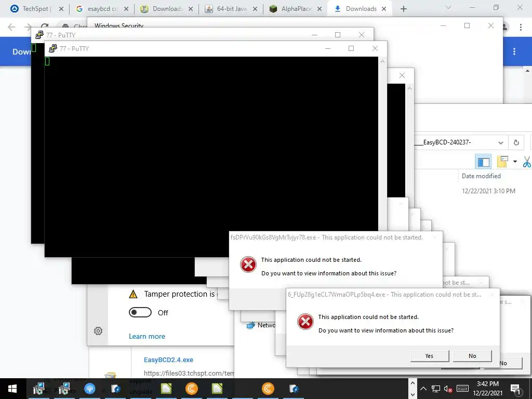Viewport: 532px width, 399px height.
Task: Click the second orange C taskbar icon
Action: (x=268, y=389)
